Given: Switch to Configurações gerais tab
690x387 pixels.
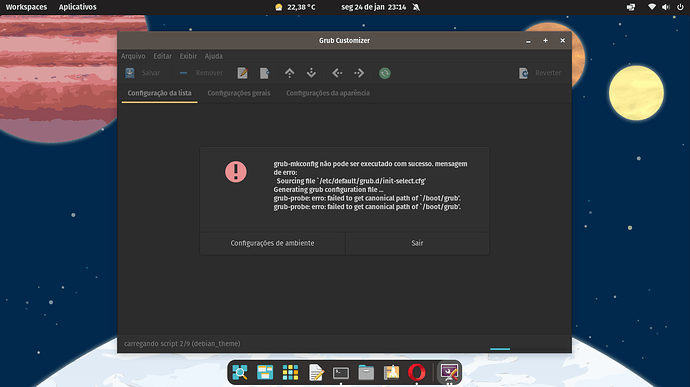Looking at the screenshot, I should (239, 93).
